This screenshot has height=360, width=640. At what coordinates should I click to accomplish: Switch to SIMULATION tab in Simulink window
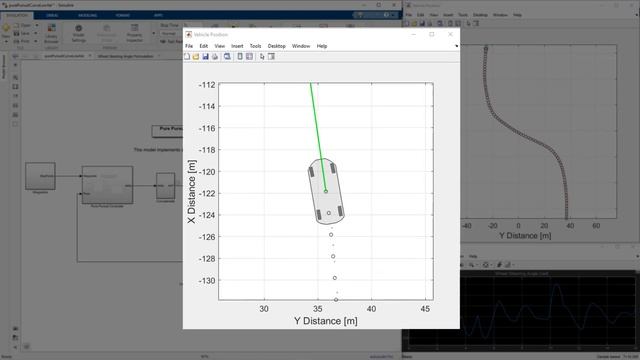click(x=17, y=15)
